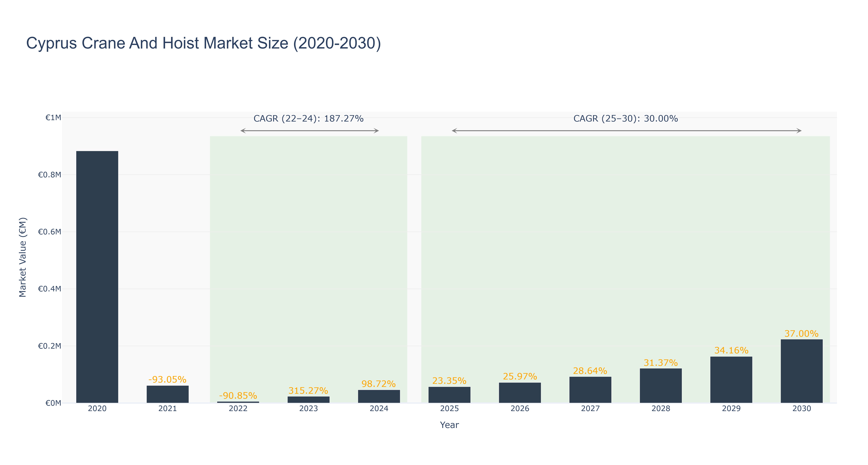The image size is (868, 465).
Task: Click the 'Year' x-axis title
Action: pyautogui.click(x=449, y=425)
